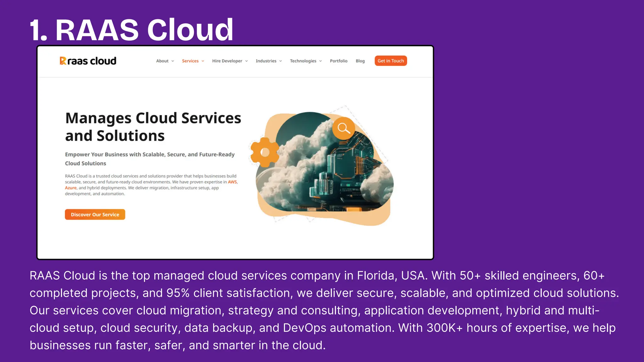Click the Discover Our Service button
644x362 pixels.
tap(95, 214)
